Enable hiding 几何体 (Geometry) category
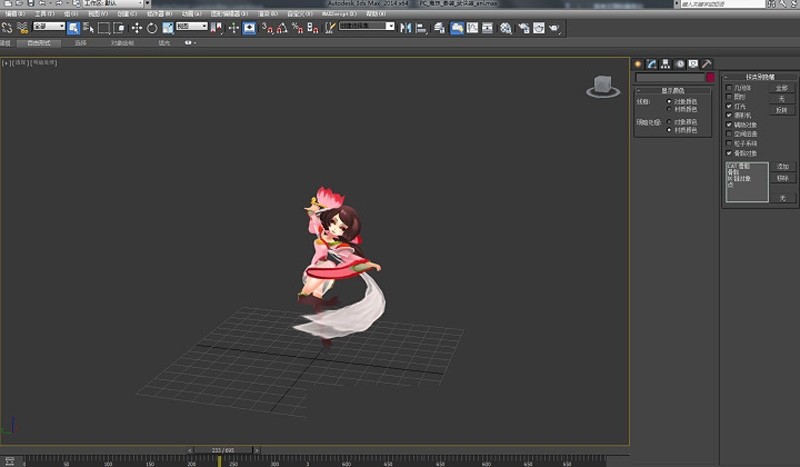Screen dimensions: 800x467 (729, 88)
